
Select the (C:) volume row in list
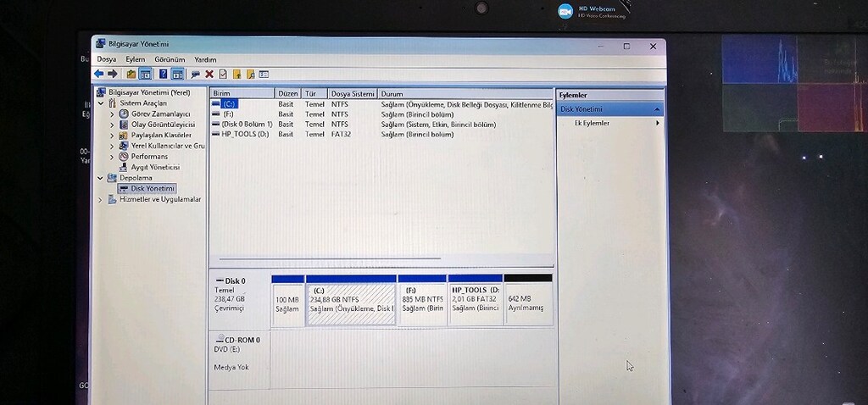click(x=381, y=104)
